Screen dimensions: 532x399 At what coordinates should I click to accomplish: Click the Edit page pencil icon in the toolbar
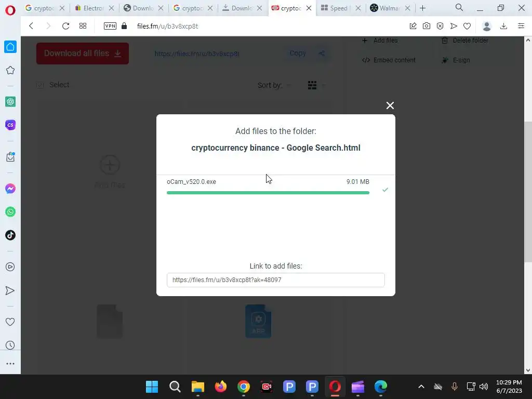click(413, 26)
